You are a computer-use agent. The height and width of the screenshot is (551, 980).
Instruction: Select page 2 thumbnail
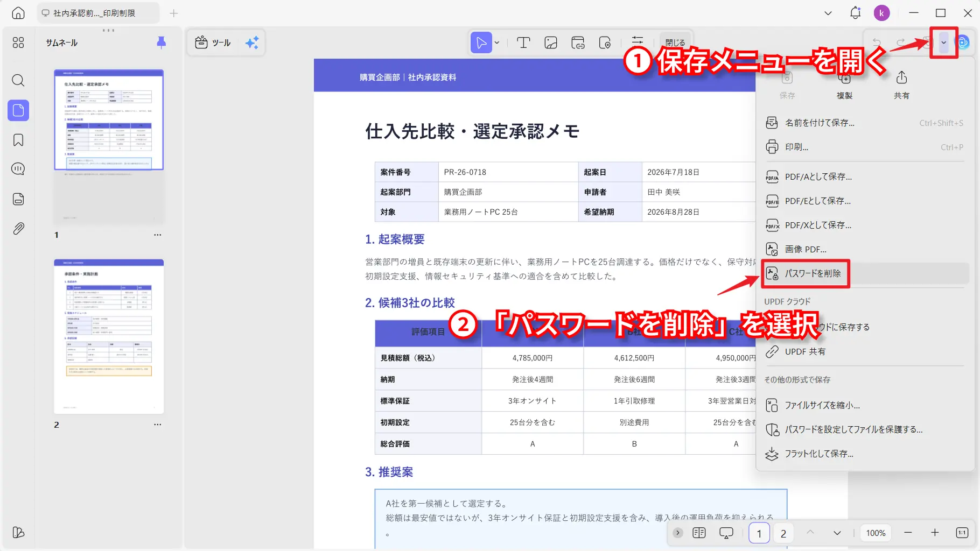tap(109, 336)
